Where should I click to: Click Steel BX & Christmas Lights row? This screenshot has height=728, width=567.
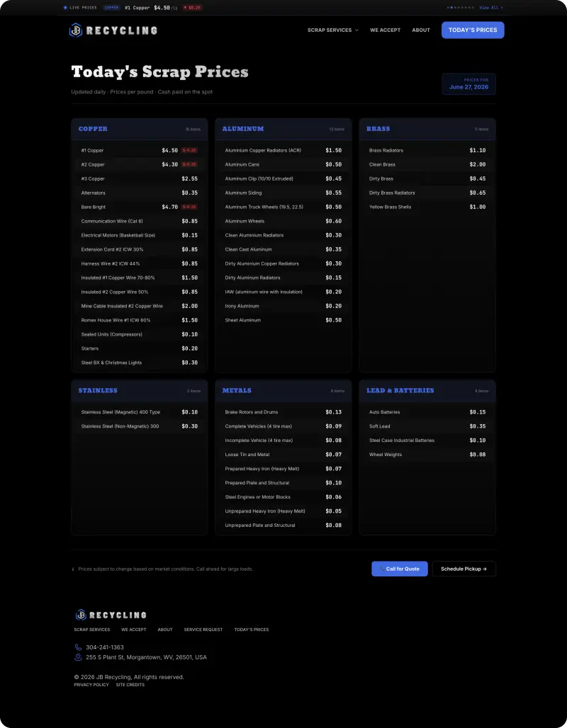[x=140, y=363]
